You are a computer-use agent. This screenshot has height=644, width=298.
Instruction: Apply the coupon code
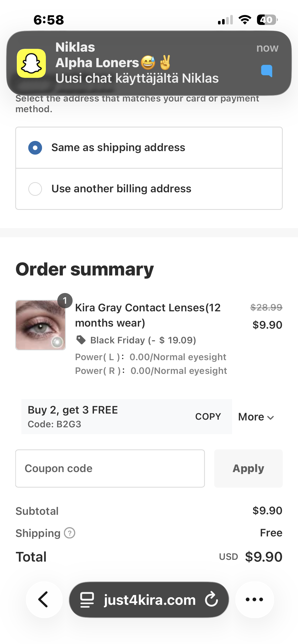[248, 468]
